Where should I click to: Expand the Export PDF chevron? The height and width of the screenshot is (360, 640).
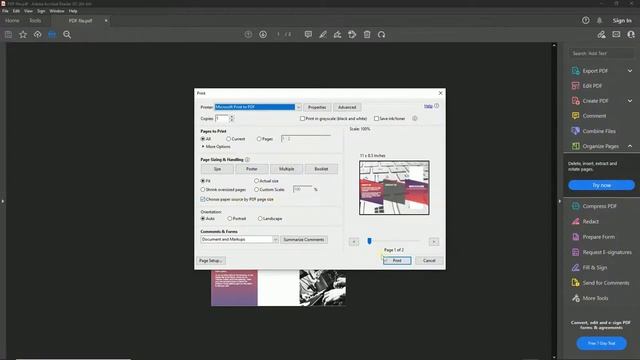tap(630, 71)
